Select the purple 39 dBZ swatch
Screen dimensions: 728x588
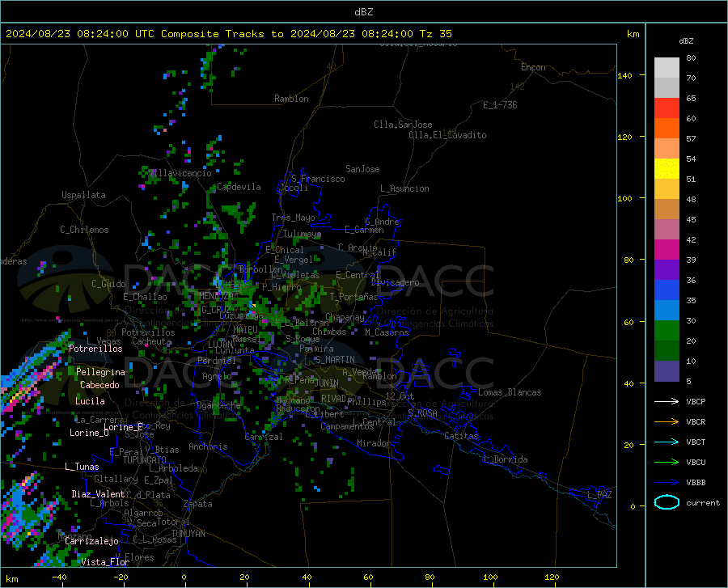(x=667, y=269)
